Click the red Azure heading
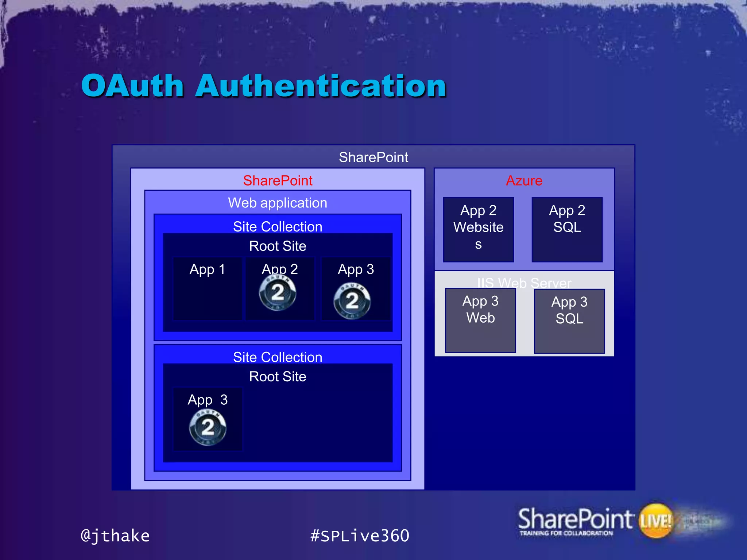Viewport: 747px width, 560px height. [x=524, y=180]
